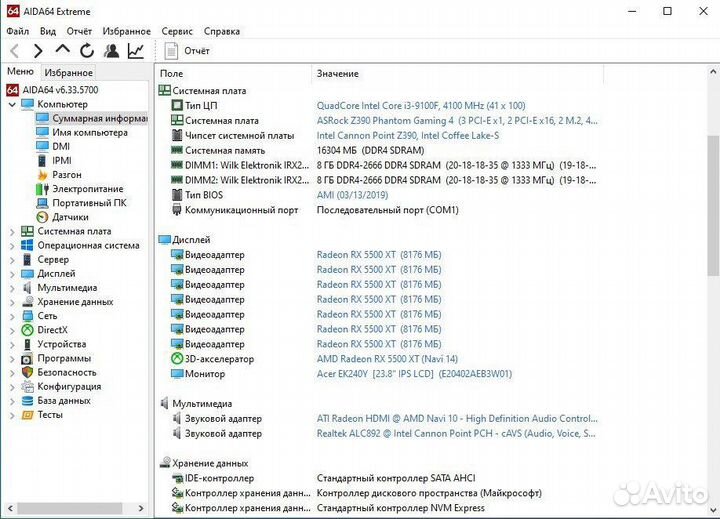Expand the Конфигурация tree node
720x519 pixels.
(12, 387)
